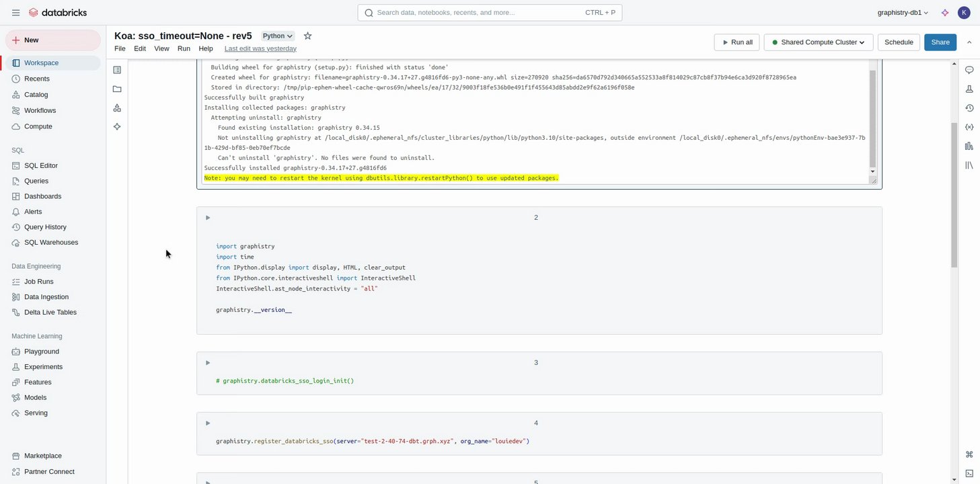Image resolution: width=980 pixels, height=484 pixels.
Task: Open graphistry-db1 workspace switcher
Action: (903, 13)
